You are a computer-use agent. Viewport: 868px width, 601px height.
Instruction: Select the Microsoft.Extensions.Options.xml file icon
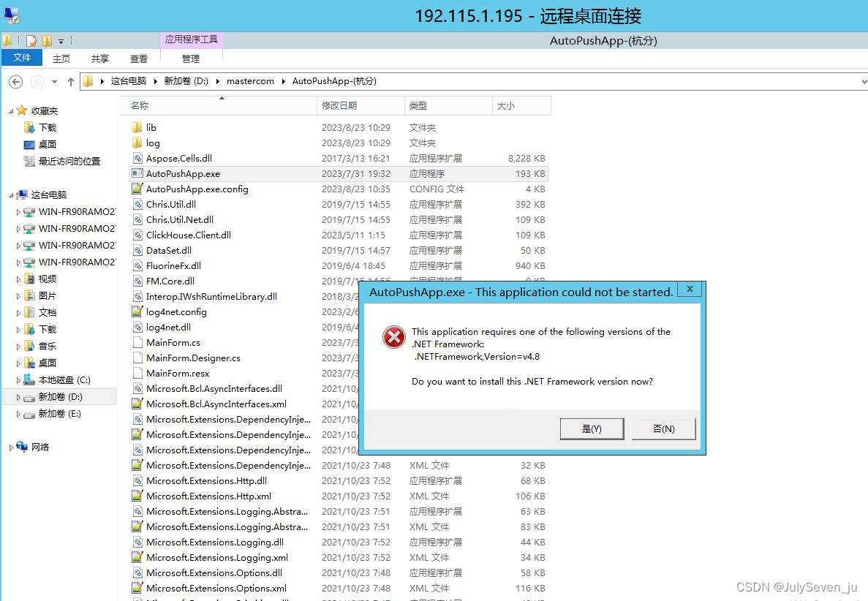pyautogui.click(x=137, y=589)
